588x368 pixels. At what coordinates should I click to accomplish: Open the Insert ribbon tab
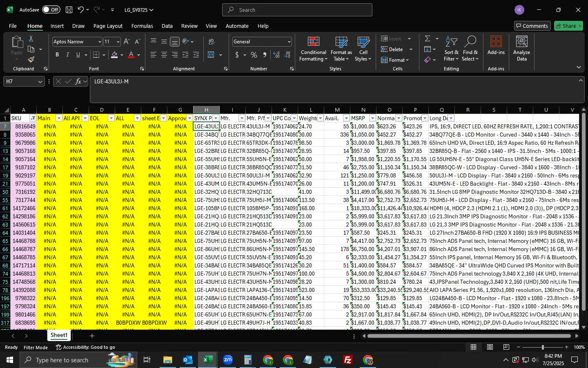[x=57, y=26]
